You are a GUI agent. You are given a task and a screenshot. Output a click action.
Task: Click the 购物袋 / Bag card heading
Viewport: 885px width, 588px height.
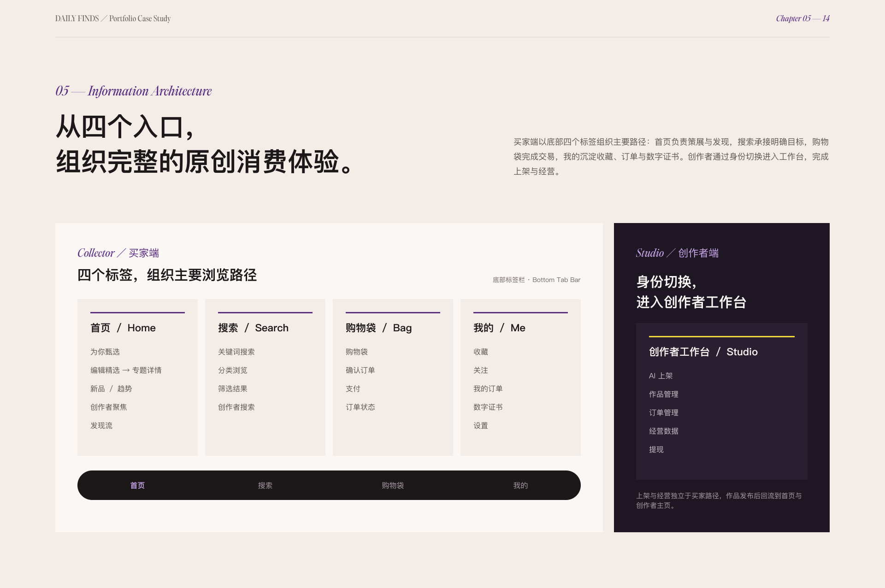coord(379,328)
